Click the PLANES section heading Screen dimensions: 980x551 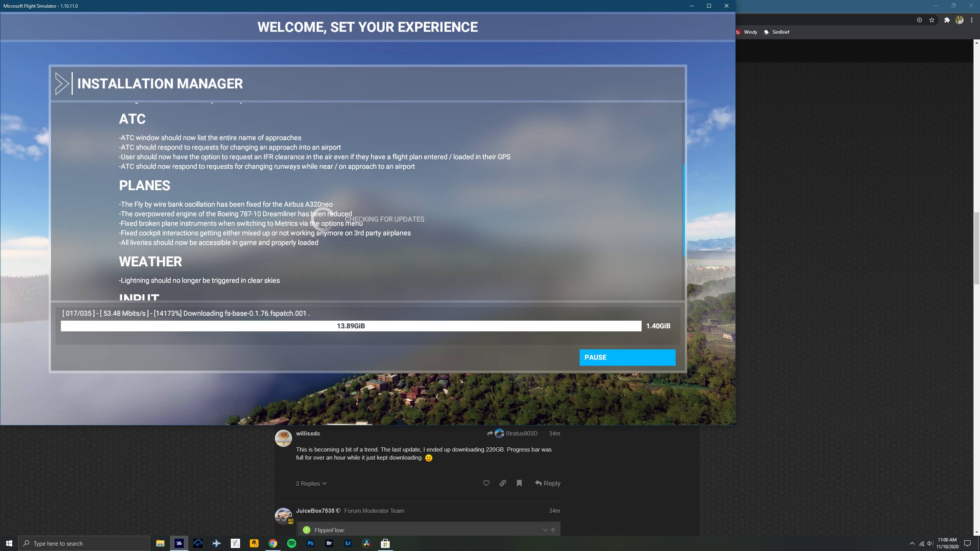(x=144, y=186)
